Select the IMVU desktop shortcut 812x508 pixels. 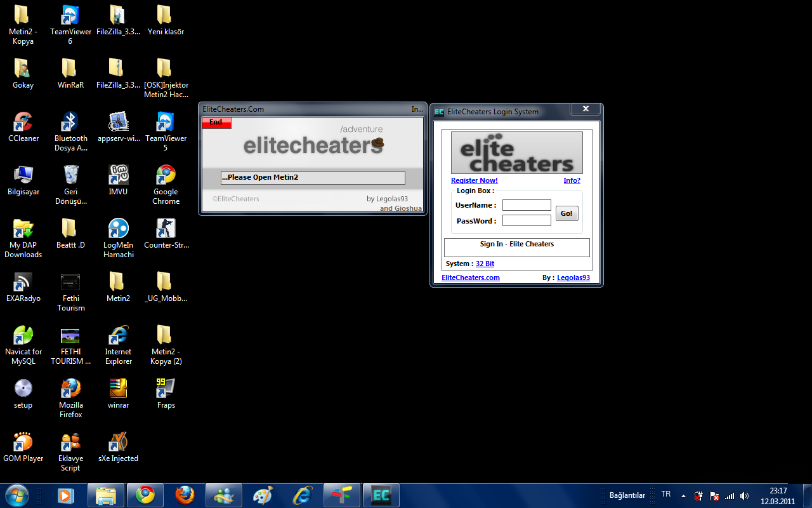(119, 180)
